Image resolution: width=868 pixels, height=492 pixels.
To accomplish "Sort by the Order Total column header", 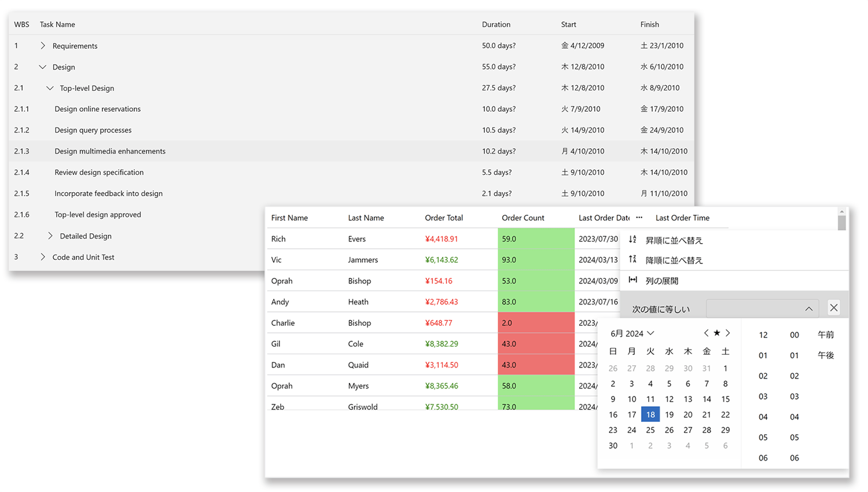I will pos(444,218).
